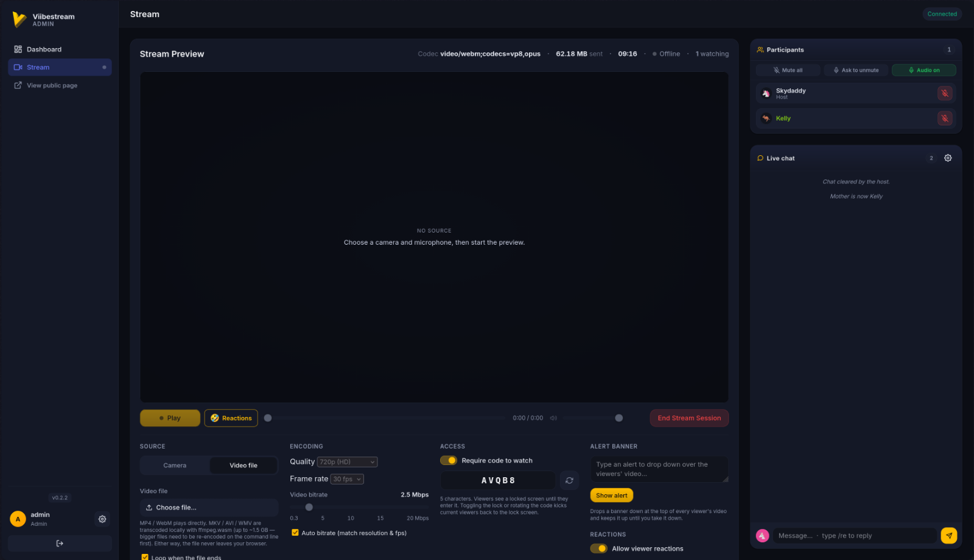
Task: Click the 2.5 Mbps bitrate value
Action: point(415,495)
